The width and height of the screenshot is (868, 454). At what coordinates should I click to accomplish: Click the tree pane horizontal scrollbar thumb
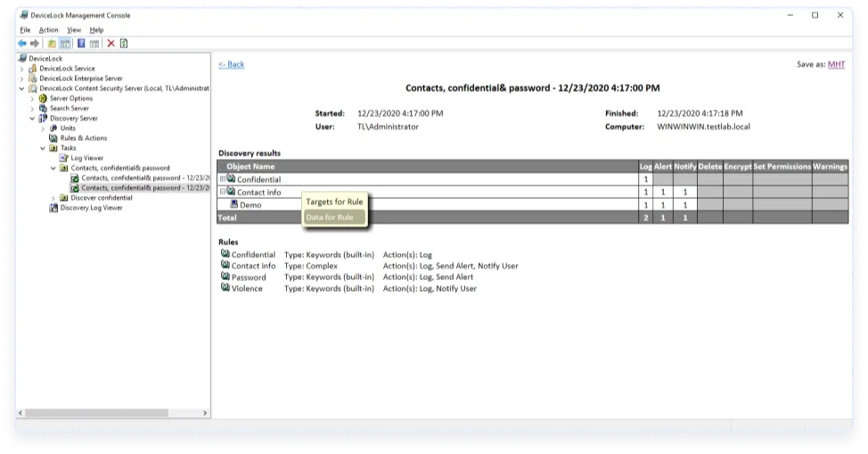(x=96, y=413)
